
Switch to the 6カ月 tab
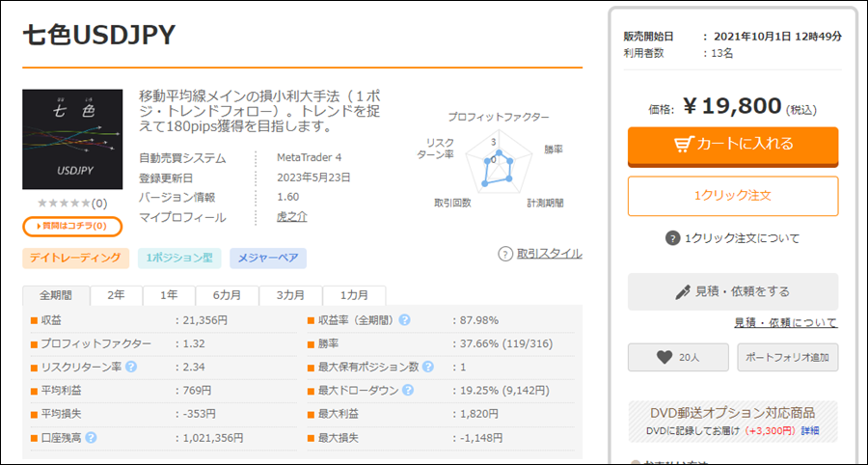click(x=227, y=295)
